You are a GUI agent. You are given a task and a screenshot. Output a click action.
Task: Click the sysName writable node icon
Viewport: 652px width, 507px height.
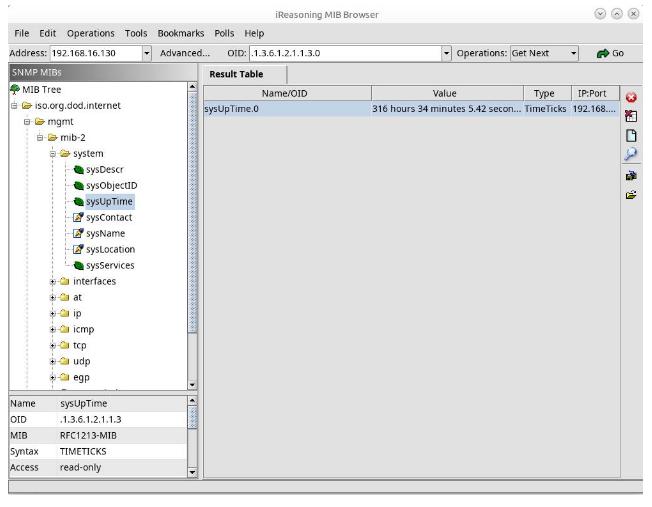(x=78, y=233)
